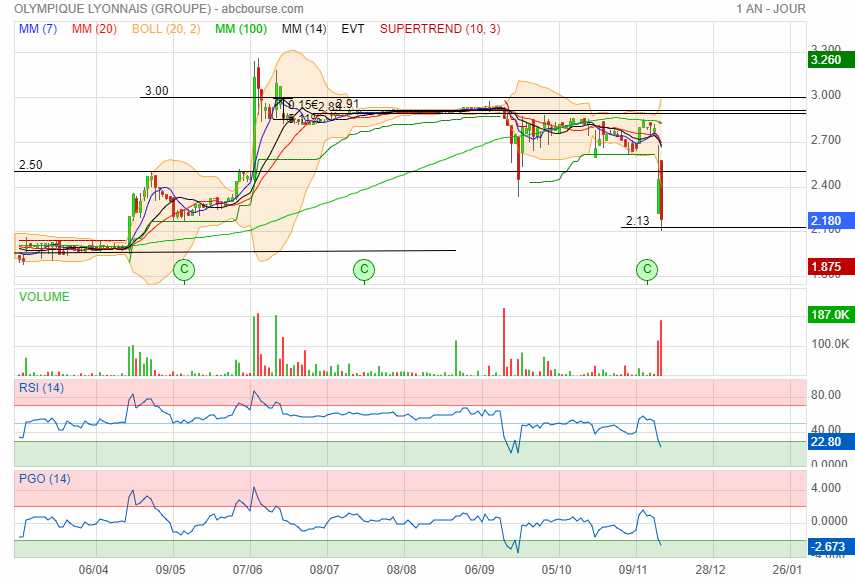
Task: Select the MM (100) indicator label
Action: (x=241, y=29)
